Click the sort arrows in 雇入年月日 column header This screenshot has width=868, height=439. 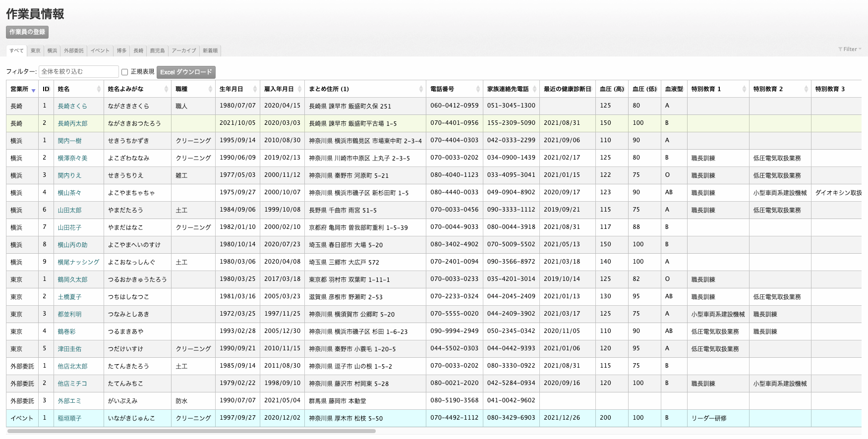[299, 89]
